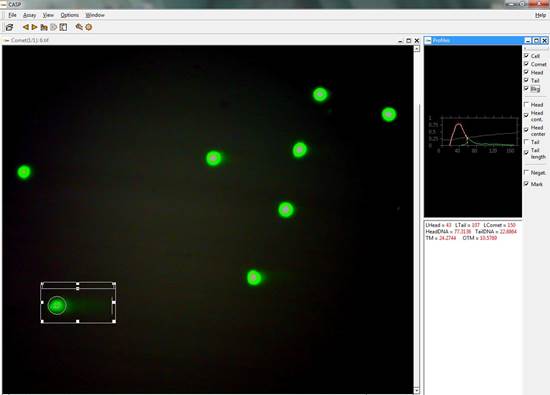The height and width of the screenshot is (395, 550).
Task: Click the orange circular target icon
Action: pos(89,27)
